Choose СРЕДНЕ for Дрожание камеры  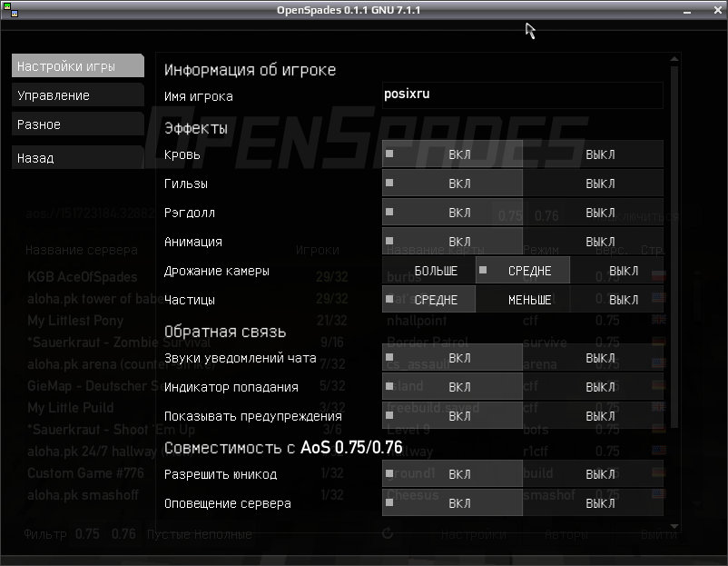(522, 271)
